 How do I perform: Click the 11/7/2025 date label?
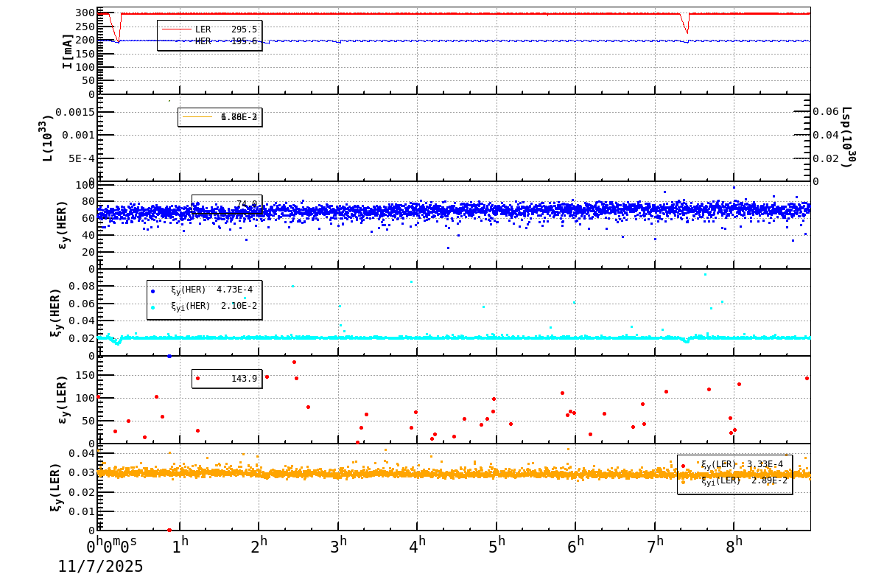pos(101,567)
